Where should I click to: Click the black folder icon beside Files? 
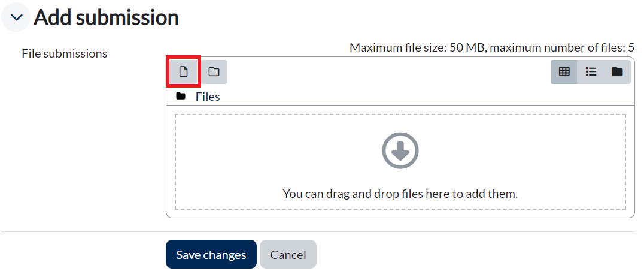coord(181,96)
